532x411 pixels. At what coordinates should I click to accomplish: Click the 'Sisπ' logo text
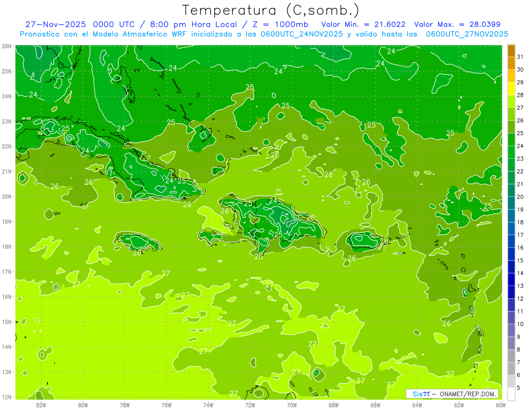click(x=421, y=394)
